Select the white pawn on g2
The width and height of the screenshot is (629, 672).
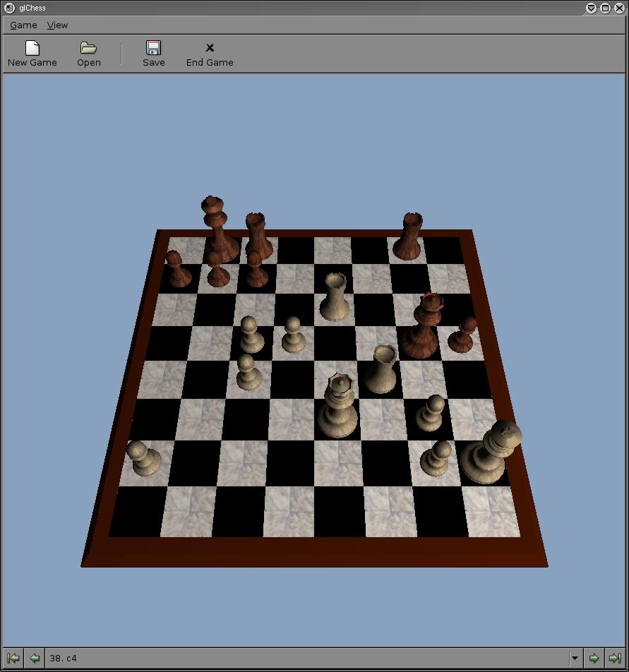[x=436, y=459]
